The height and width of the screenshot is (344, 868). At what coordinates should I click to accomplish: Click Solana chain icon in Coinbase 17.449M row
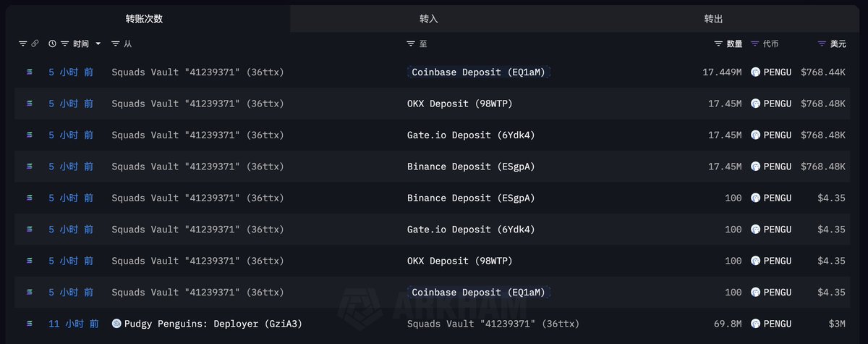pyautogui.click(x=30, y=72)
